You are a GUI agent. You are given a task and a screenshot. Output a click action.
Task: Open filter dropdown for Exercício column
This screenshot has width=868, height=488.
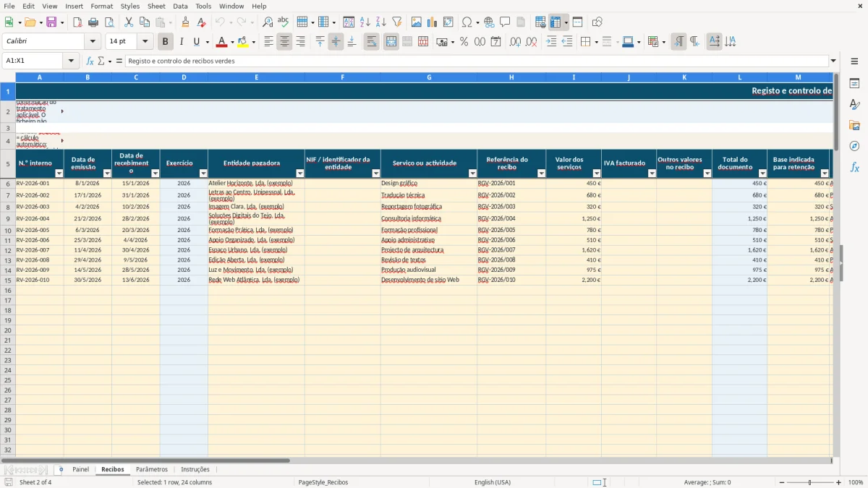(203, 174)
